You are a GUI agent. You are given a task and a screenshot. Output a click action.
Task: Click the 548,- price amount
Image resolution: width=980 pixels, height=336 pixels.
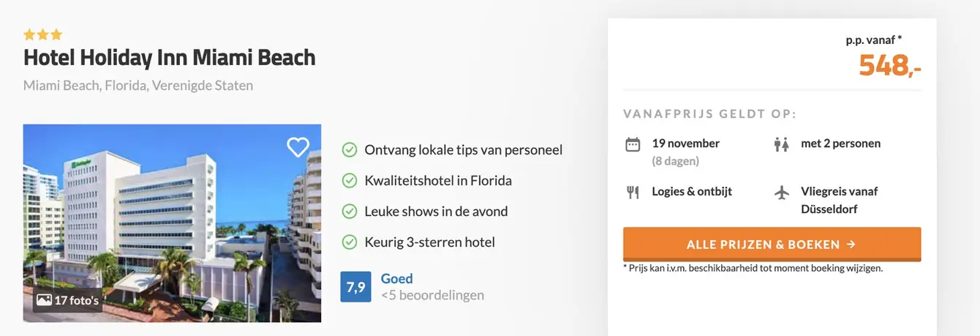890,66
